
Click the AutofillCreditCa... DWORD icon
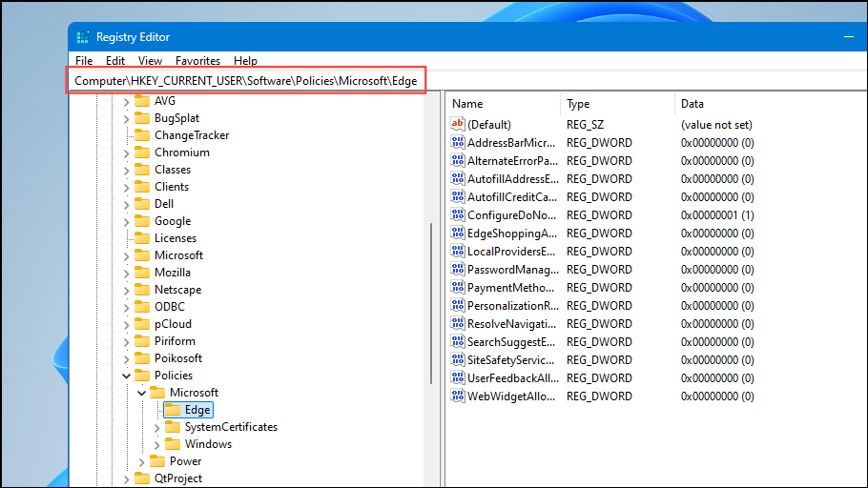point(457,196)
